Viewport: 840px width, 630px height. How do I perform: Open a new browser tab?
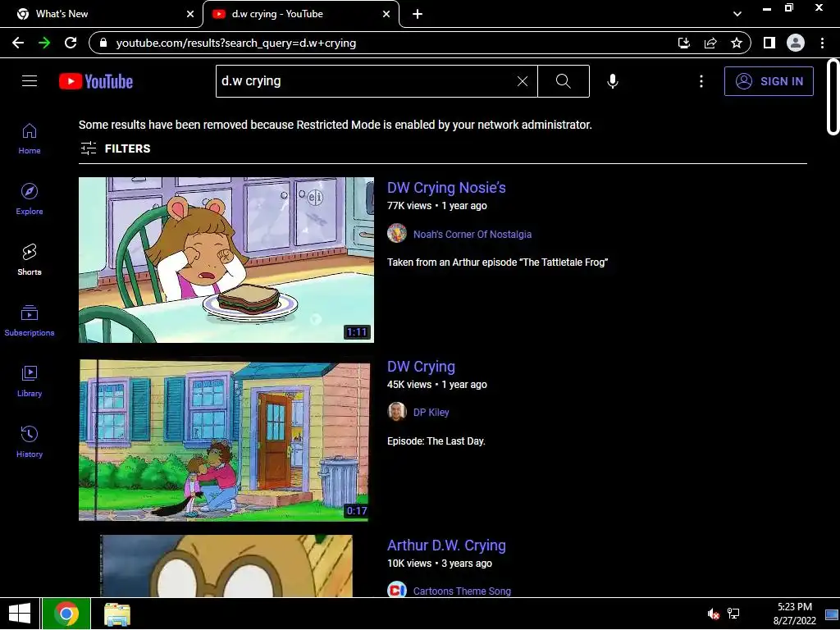click(x=418, y=15)
